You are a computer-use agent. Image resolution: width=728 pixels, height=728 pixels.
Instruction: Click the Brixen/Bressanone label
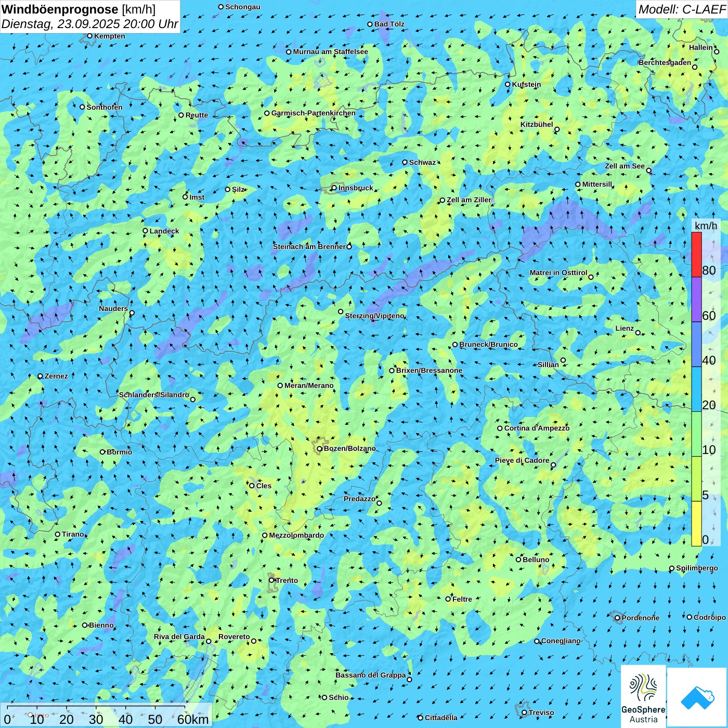pos(429,370)
